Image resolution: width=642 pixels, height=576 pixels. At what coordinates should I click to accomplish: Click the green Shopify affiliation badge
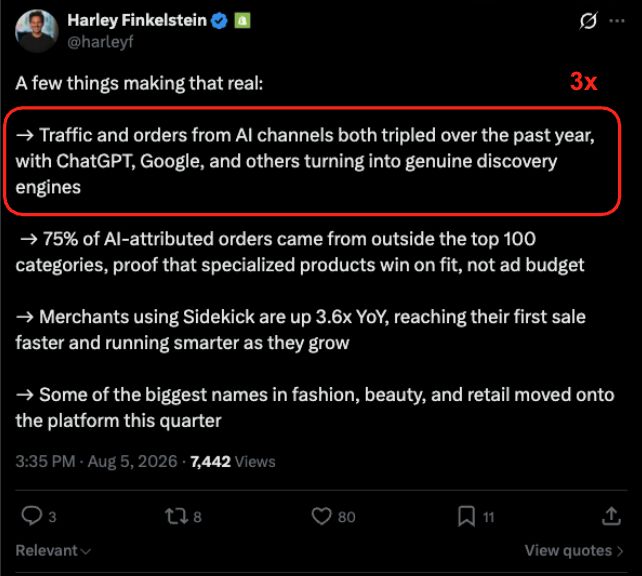(242, 20)
